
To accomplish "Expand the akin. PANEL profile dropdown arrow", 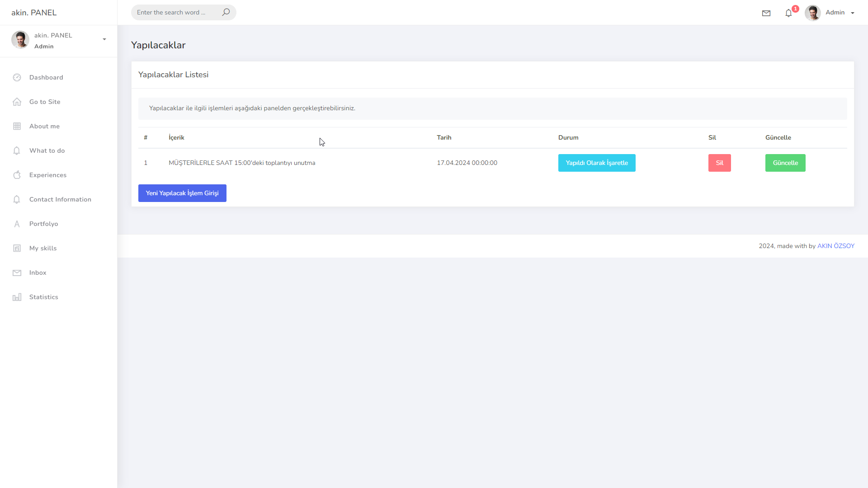I will pyautogui.click(x=104, y=39).
